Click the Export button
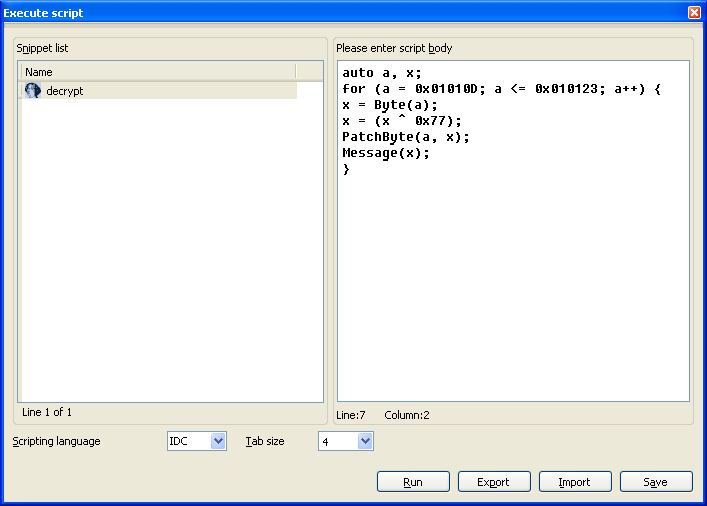Viewport: 707px width, 506px height. click(x=494, y=482)
